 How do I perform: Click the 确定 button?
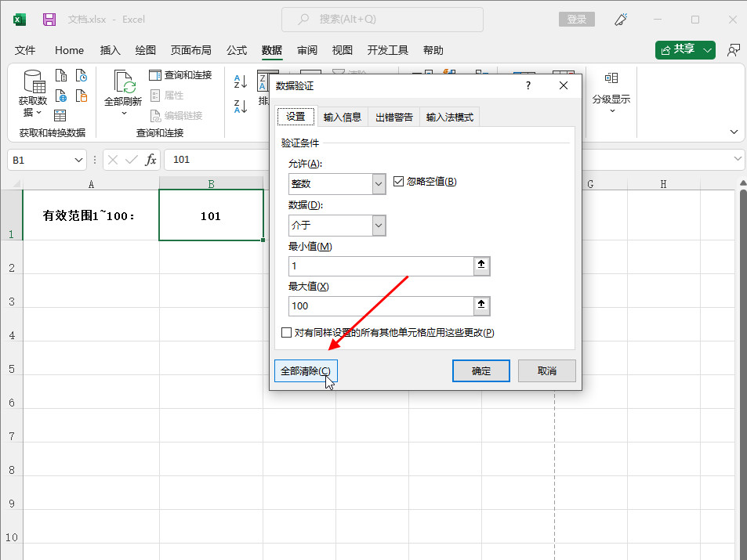click(x=481, y=371)
